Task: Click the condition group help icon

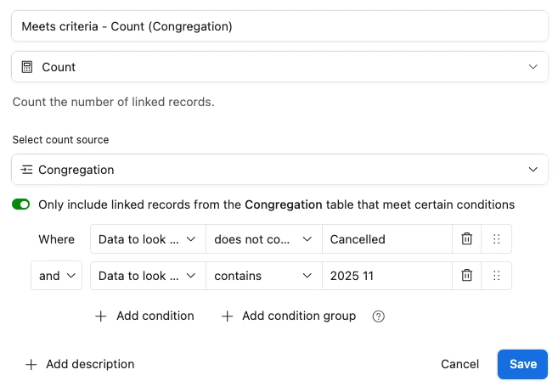Action: pyautogui.click(x=379, y=316)
